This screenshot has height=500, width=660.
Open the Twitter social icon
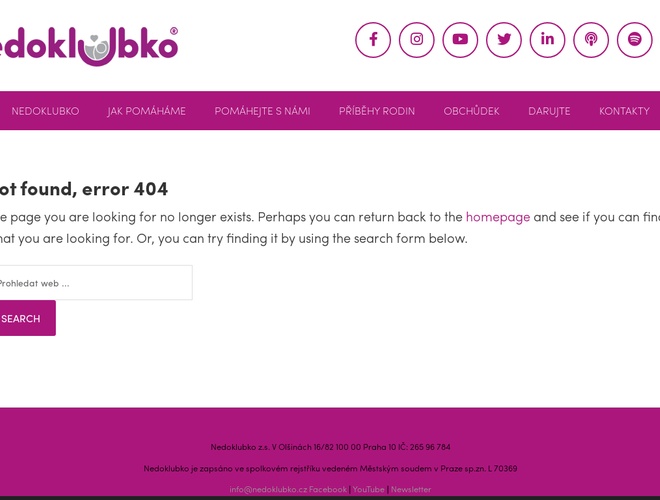tap(504, 40)
